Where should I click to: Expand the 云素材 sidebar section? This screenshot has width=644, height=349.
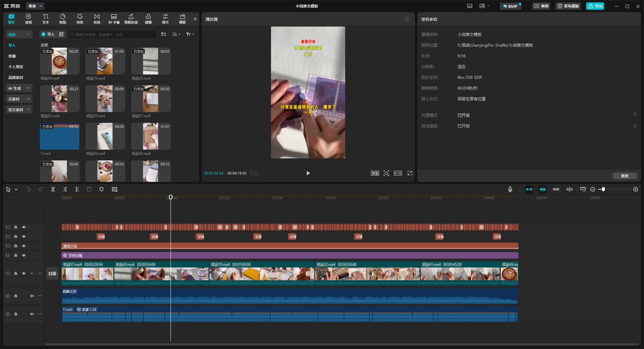19,99
